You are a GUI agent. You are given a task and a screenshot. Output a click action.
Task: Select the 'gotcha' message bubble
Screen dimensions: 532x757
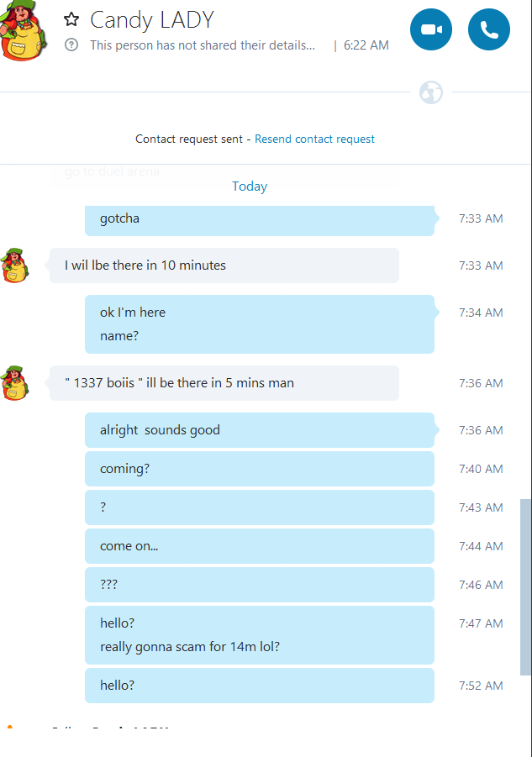tap(260, 220)
